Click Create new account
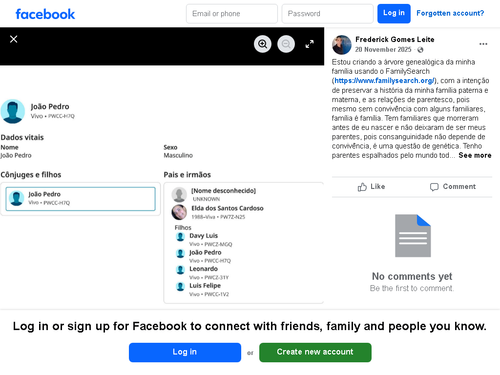The width and height of the screenshot is (500, 375). pyautogui.click(x=315, y=352)
